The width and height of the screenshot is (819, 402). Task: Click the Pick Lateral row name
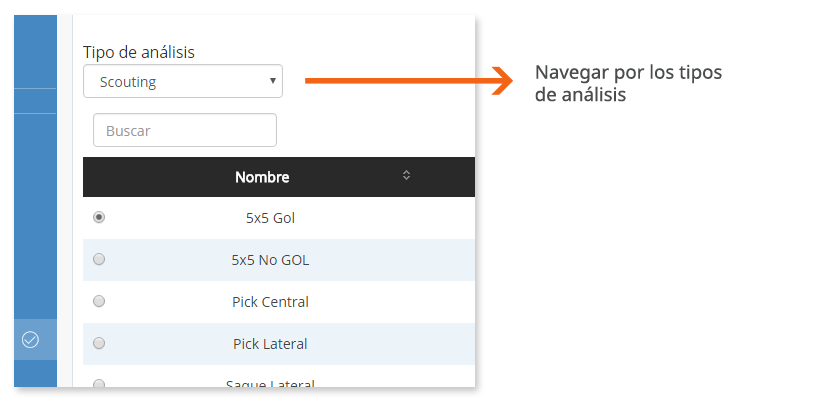pos(270,344)
